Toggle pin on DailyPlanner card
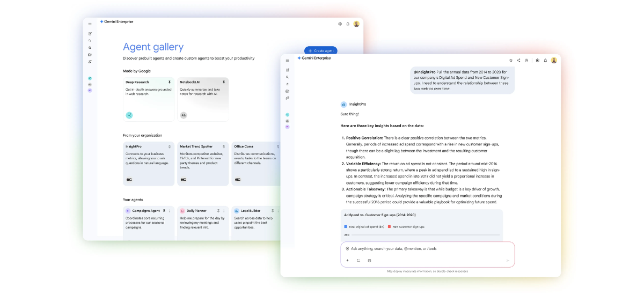644x295 pixels. click(218, 211)
